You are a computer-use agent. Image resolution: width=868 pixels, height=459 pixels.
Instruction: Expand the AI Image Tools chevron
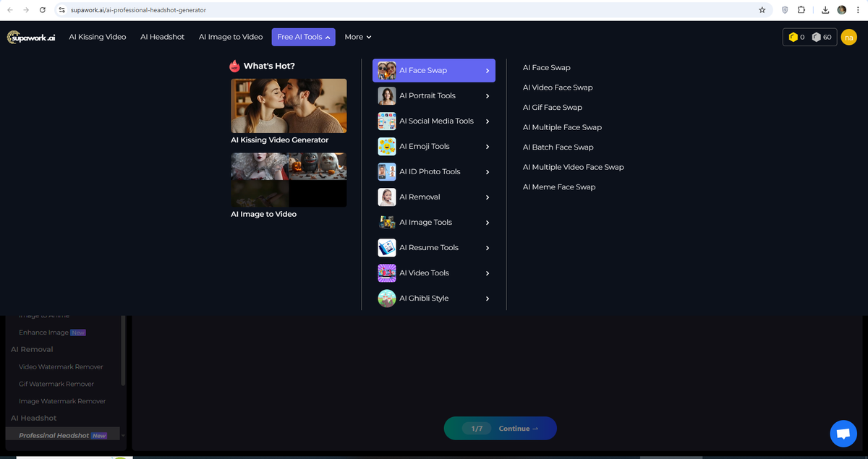[488, 223]
